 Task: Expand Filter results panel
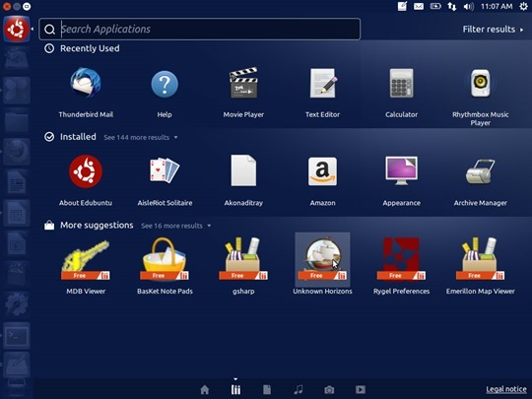493,30
